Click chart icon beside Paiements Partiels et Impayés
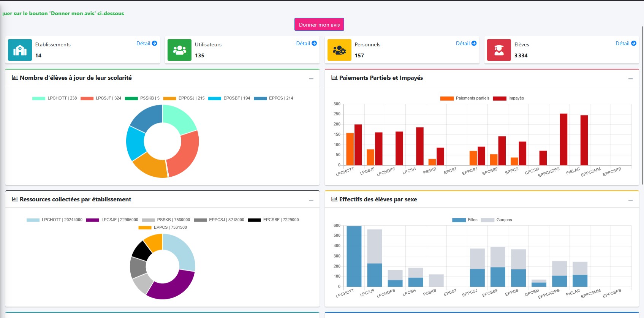 point(334,78)
